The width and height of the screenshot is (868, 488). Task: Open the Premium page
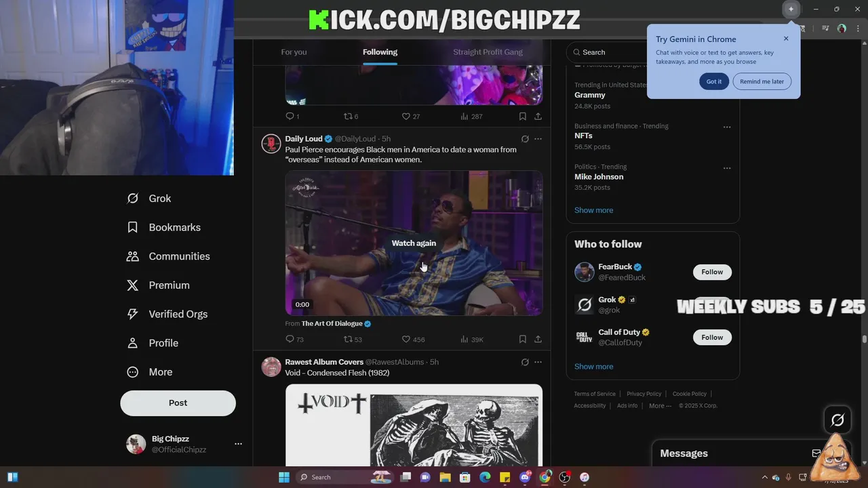pos(158,285)
